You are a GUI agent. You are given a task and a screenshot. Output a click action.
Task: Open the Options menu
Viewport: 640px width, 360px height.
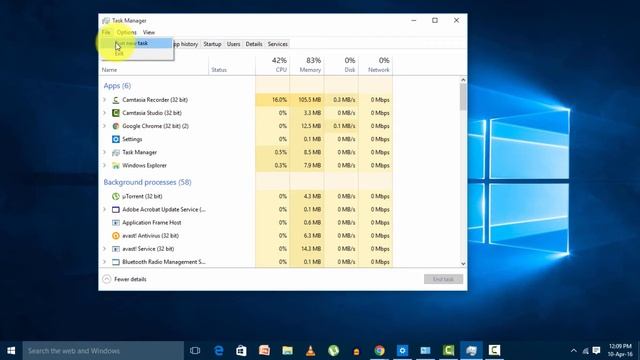tap(126, 32)
